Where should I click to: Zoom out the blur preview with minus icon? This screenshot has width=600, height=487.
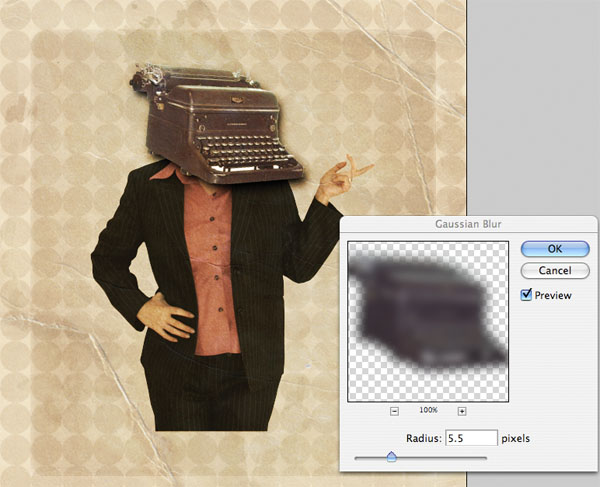pos(395,411)
